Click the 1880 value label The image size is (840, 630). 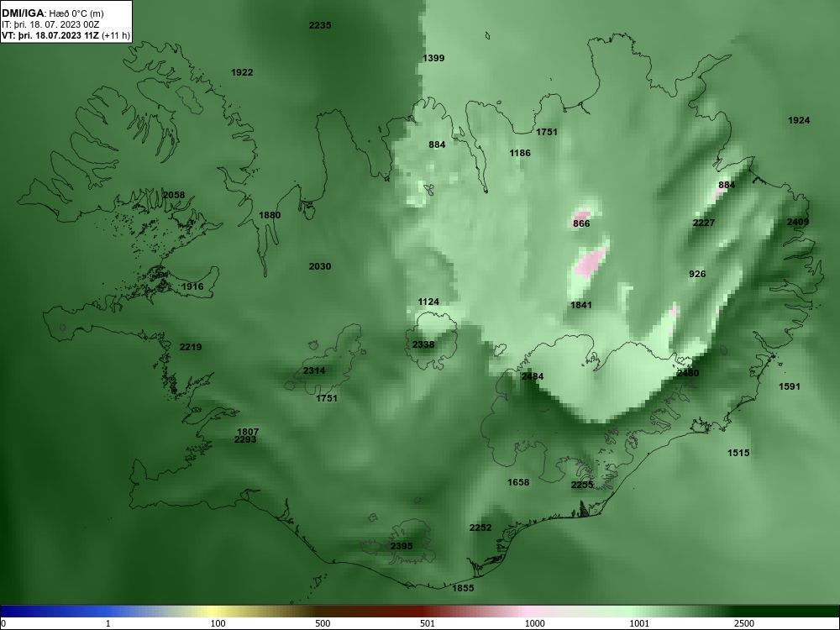pos(270,215)
